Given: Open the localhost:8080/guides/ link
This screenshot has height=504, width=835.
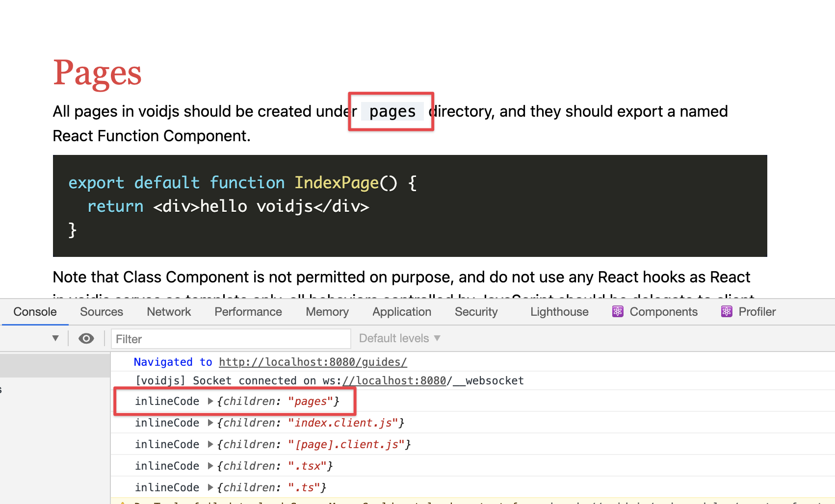Looking at the screenshot, I should pos(313,362).
